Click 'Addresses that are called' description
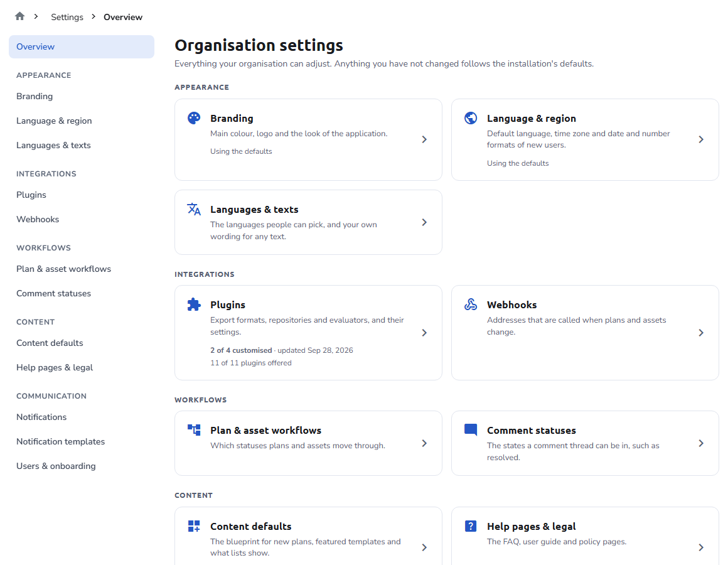The image size is (728, 565). coord(576,326)
